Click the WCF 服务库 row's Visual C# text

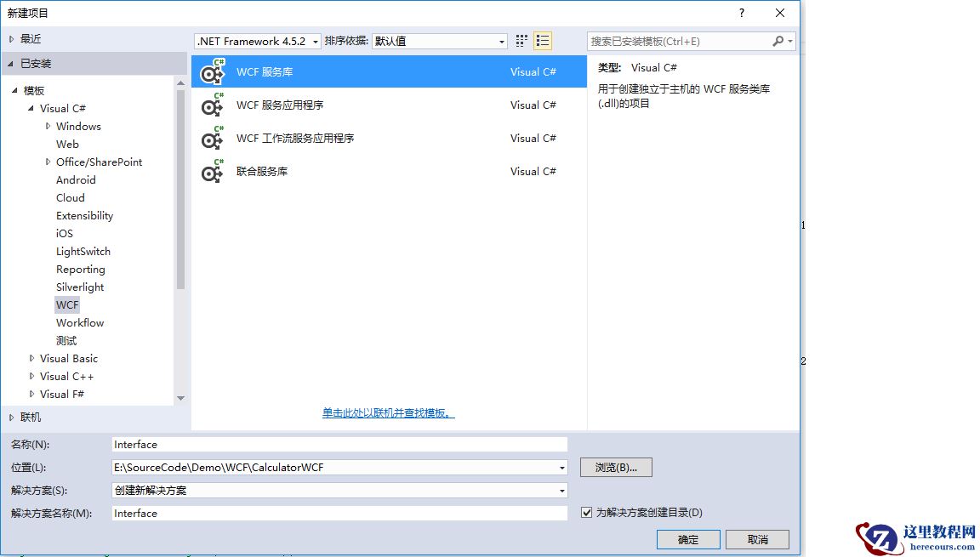point(533,71)
